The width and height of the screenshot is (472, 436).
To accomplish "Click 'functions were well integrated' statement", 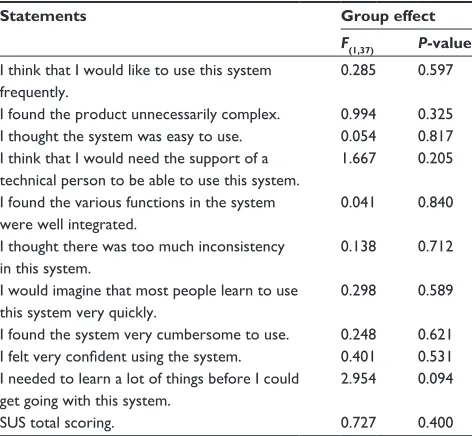I will point(138,213).
